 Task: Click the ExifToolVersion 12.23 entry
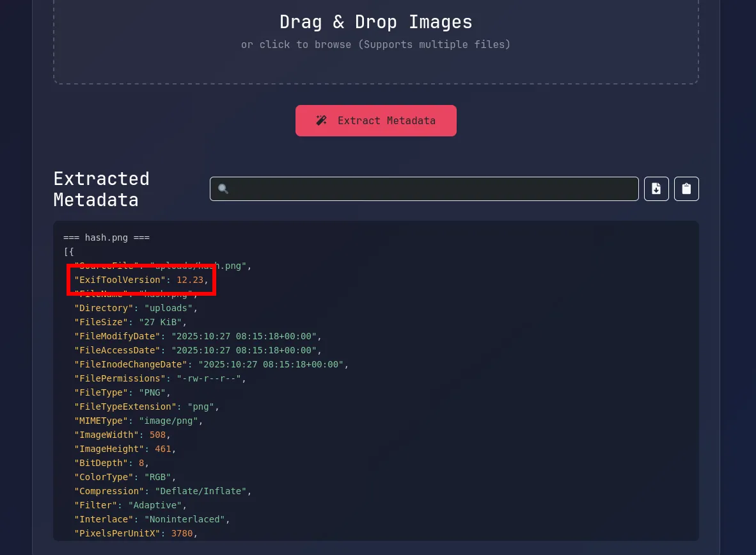(141, 280)
